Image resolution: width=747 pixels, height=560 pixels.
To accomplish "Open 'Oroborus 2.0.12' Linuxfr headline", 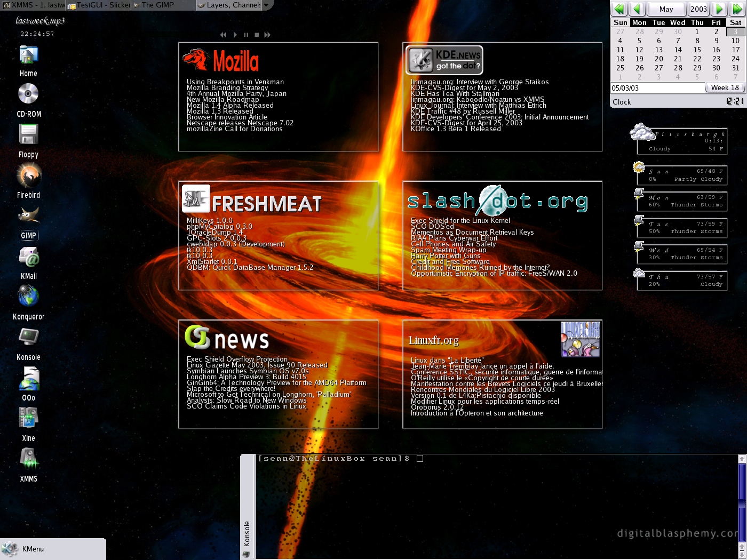I will point(438,407).
